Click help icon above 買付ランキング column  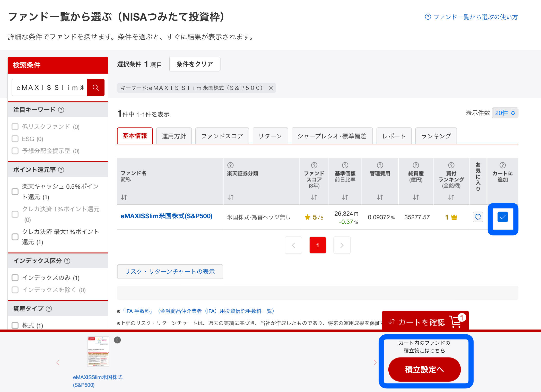(451, 165)
